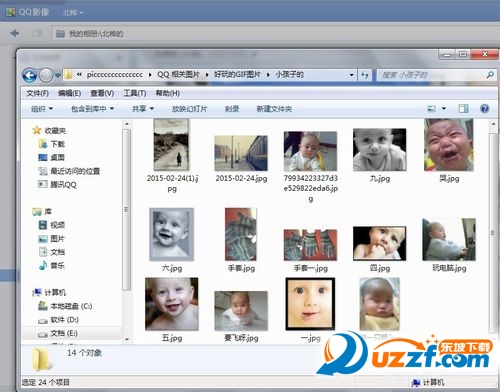Click the 新建文件夹 button
Image resolution: width=500 pixels, height=392 pixels.
point(274,109)
